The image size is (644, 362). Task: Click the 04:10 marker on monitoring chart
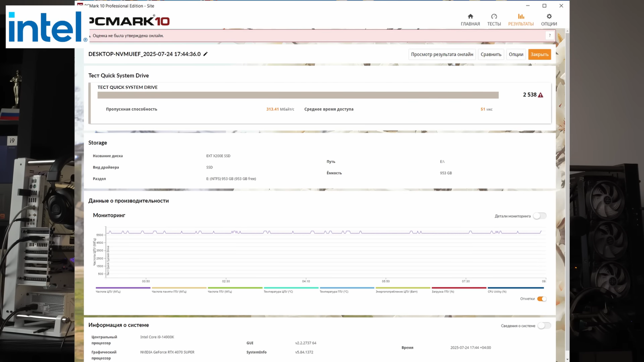(306, 281)
